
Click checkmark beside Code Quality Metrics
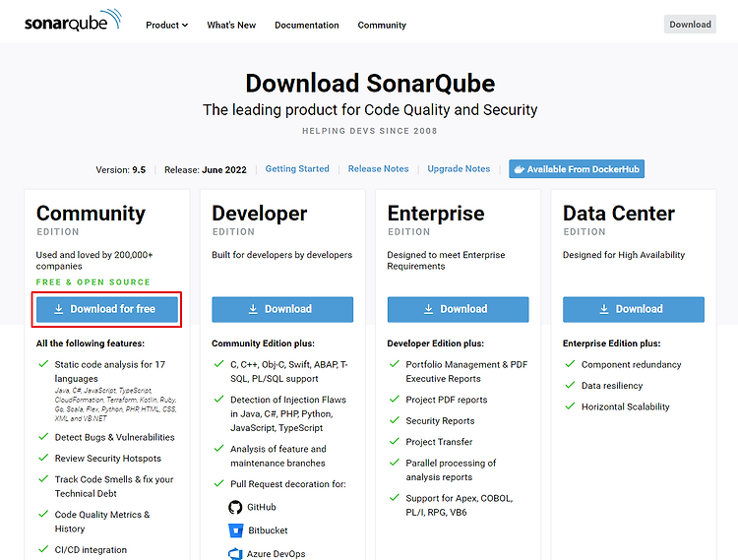(43, 514)
